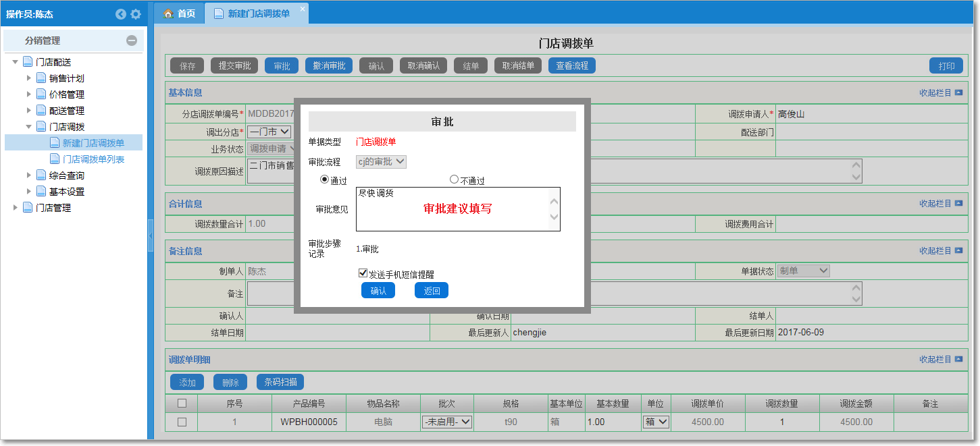Open the 审批流程 dropdown
The image size is (980, 446).
tap(382, 162)
